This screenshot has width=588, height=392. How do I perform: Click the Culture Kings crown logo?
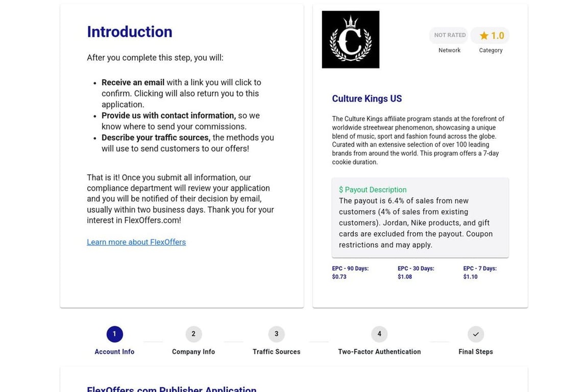(x=351, y=39)
